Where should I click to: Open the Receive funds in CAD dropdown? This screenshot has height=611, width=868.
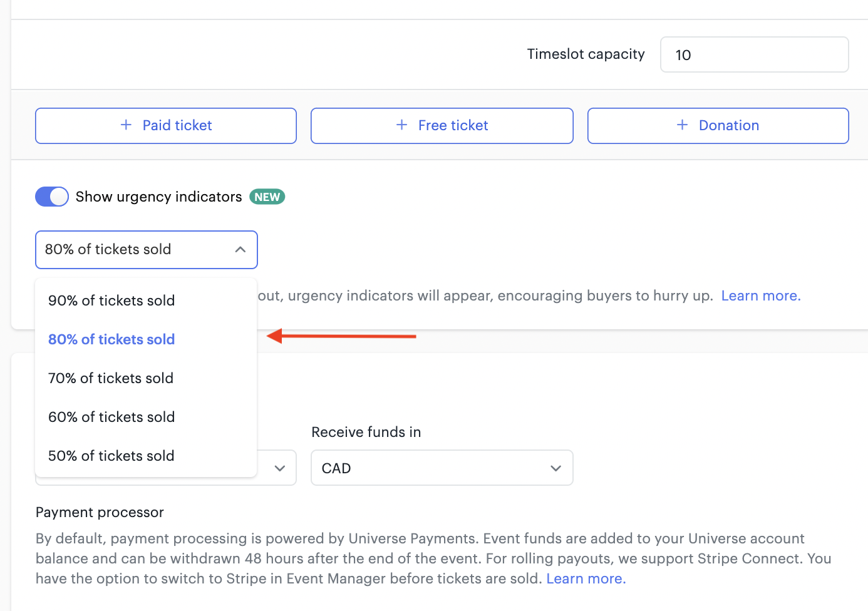click(442, 468)
